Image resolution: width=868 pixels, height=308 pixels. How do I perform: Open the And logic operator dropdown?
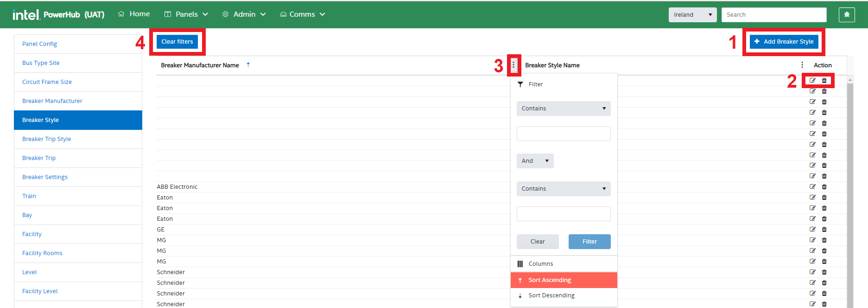click(535, 160)
